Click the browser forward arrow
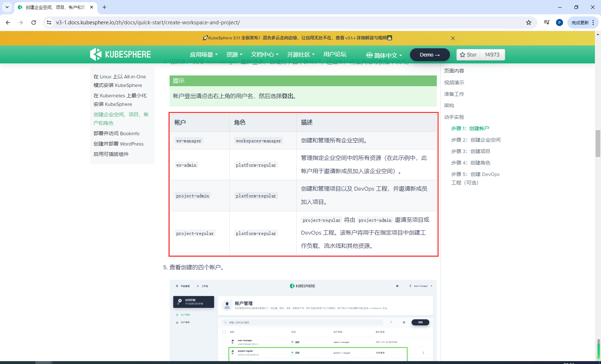 [21, 23]
